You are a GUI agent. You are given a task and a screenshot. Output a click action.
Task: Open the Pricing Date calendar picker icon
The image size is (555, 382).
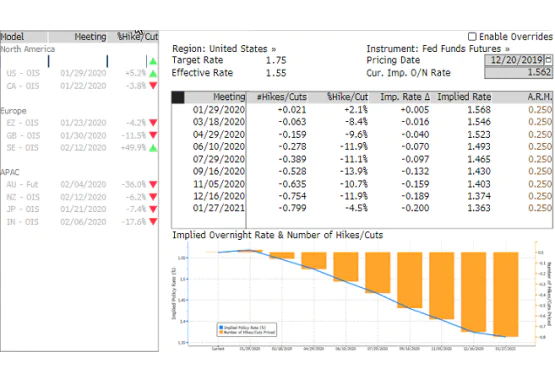point(548,59)
